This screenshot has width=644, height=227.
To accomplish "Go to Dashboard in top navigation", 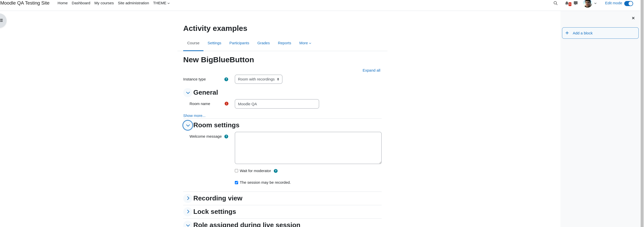I will (81, 3).
